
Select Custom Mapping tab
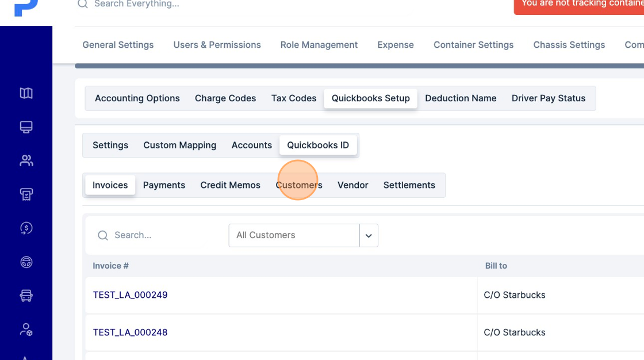point(179,145)
